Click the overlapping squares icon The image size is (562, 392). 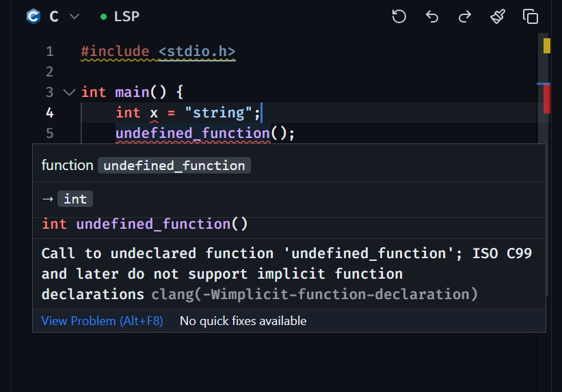531,16
